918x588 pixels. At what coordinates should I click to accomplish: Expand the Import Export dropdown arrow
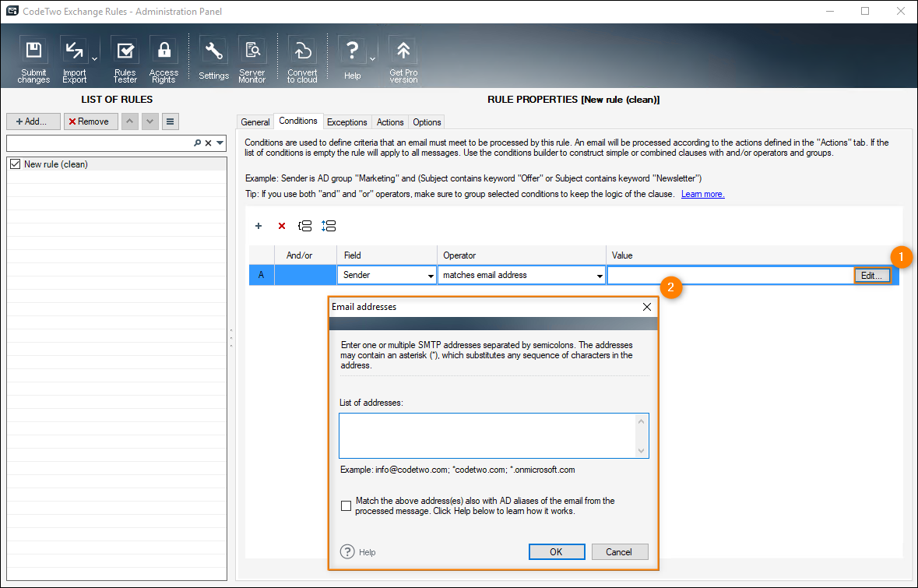click(94, 59)
